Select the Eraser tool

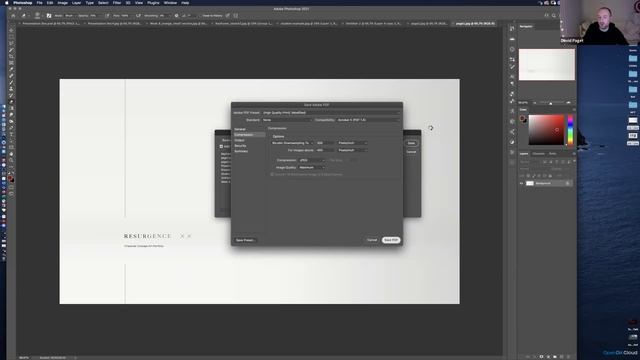[x=11, y=102]
